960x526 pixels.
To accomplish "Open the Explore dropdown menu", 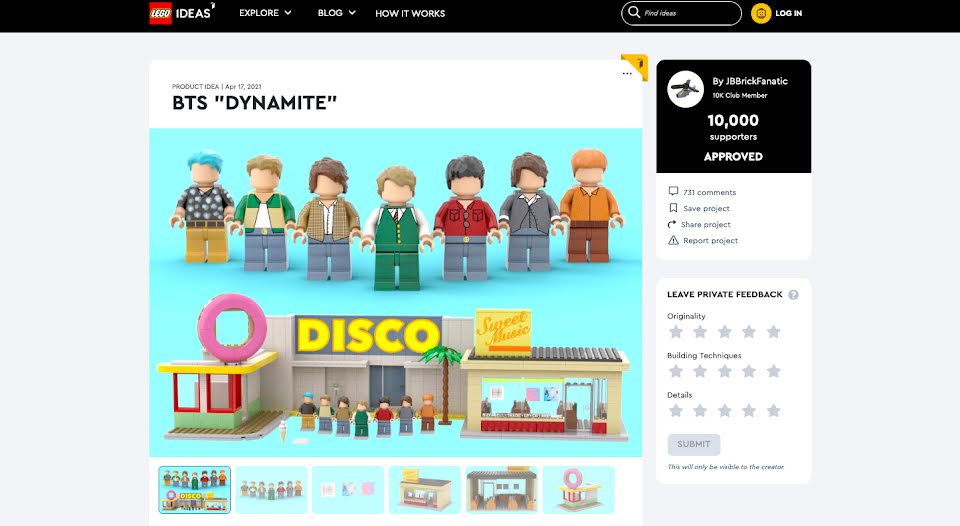I will 265,13.
